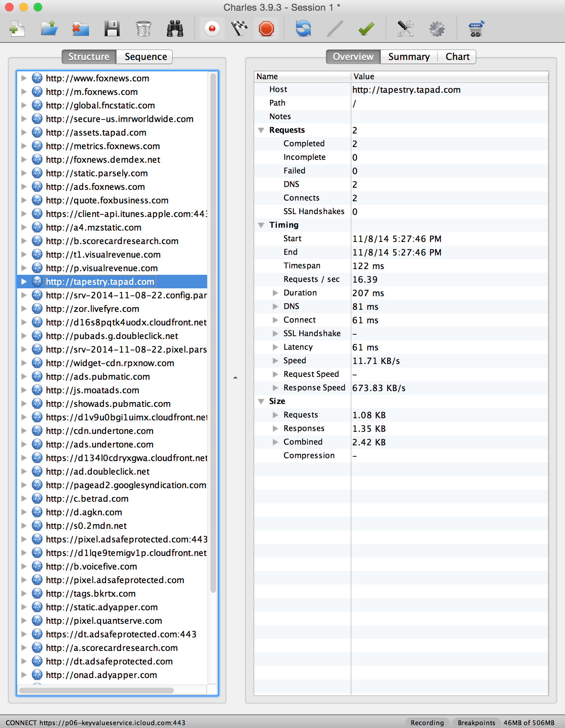Image resolution: width=565 pixels, height=728 pixels.
Task: Open Tools with wrench and screwdriver icon
Action: coord(405,29)
